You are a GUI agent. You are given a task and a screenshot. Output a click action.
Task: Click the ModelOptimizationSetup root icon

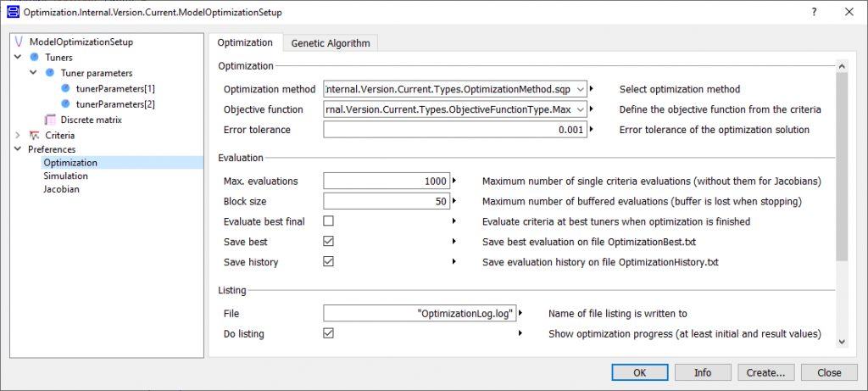(x=19, y=42)
